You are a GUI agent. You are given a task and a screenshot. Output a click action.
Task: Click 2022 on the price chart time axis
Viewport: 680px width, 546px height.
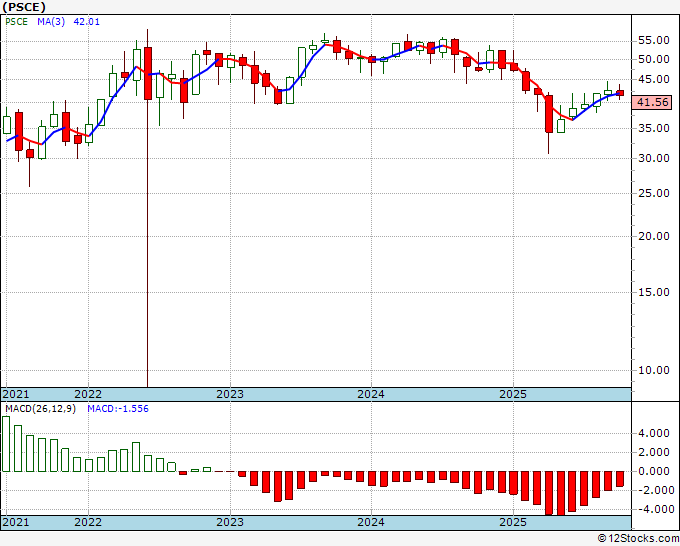pyautogui.click(x=88, y=394)
